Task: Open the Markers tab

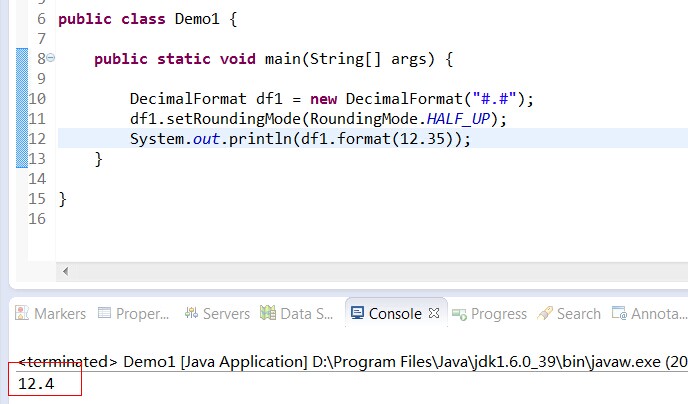Action: click(x=50, y=314)
